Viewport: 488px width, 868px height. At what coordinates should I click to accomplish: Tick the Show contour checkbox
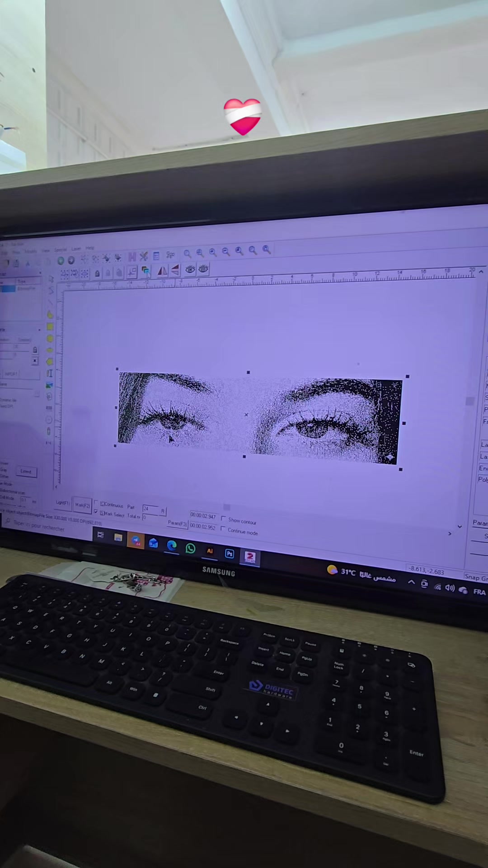(x=223, y=519)
